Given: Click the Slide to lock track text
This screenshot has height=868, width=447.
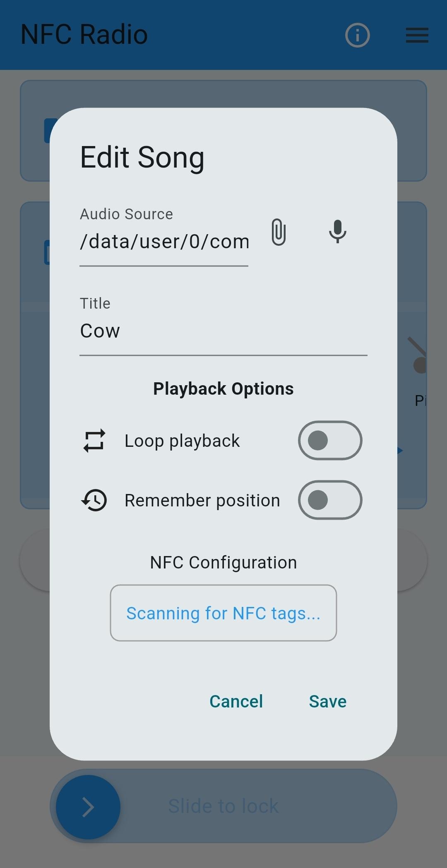Looking at the screenshot, I should coord(223,806).
